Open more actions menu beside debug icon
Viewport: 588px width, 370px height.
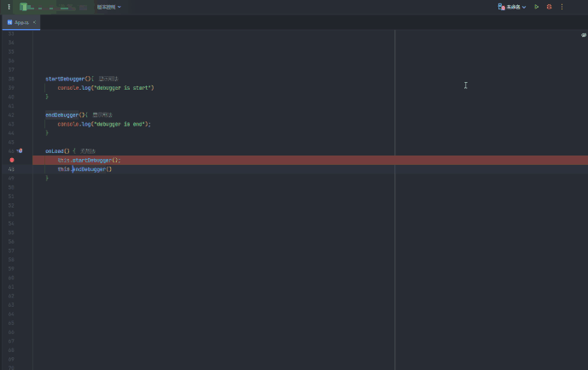[562, 7]
